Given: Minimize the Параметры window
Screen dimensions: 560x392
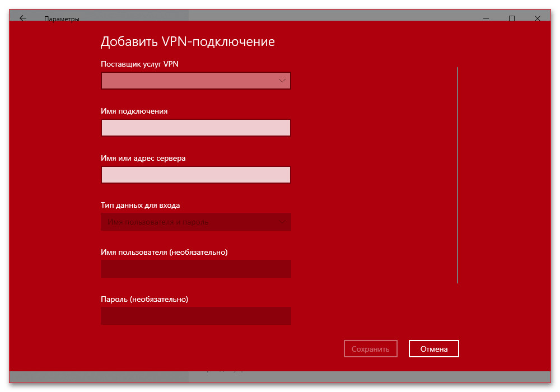Looking at the screenshot, I should tap(486, 18).
